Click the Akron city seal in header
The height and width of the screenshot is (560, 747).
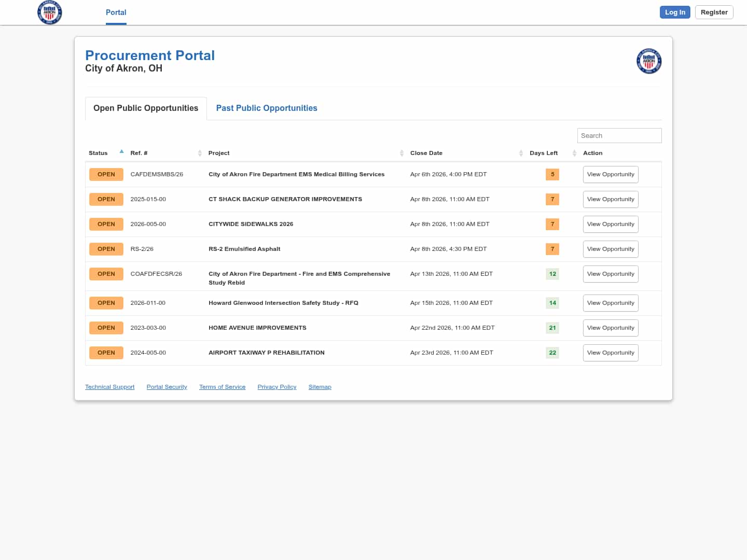[50, 12]
